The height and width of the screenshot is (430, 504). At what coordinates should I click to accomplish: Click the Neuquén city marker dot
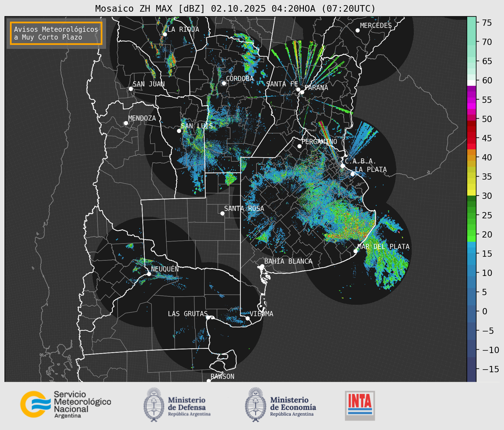point(149,274)
